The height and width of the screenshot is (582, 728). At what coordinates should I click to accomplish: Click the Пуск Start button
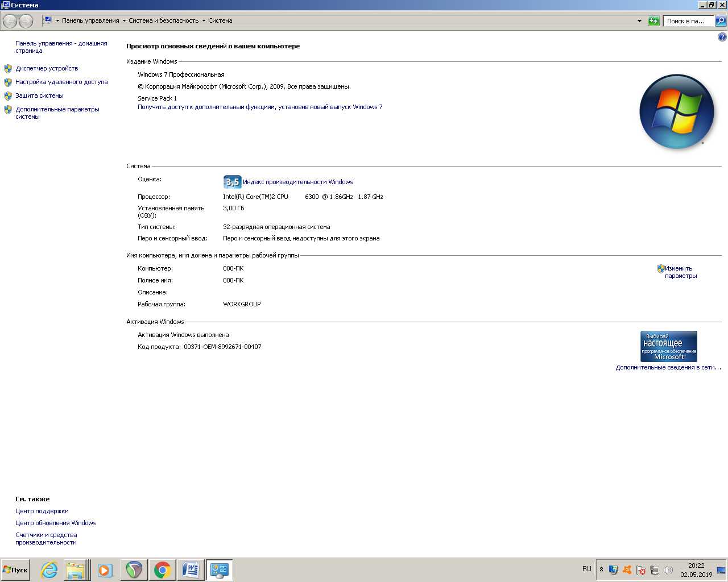coord(16,570)
